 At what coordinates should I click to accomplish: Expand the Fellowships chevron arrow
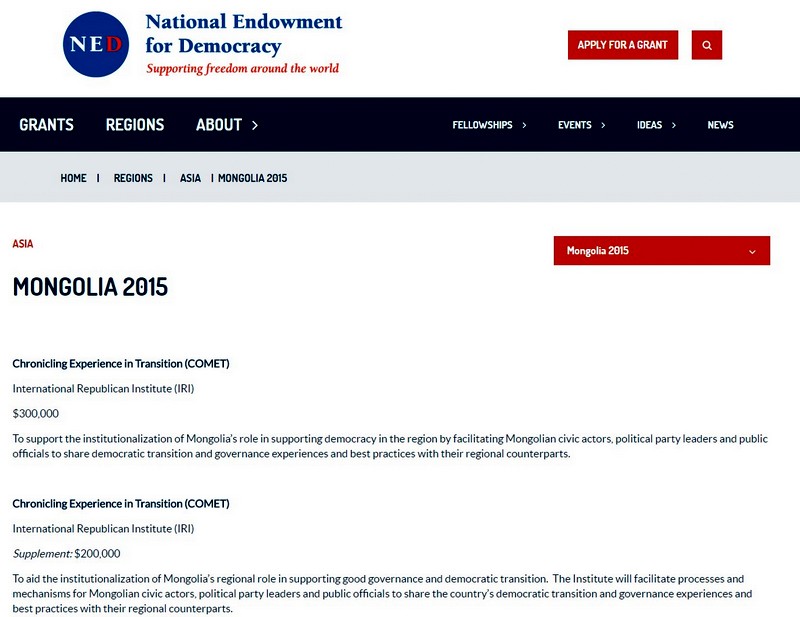[524, 125]
